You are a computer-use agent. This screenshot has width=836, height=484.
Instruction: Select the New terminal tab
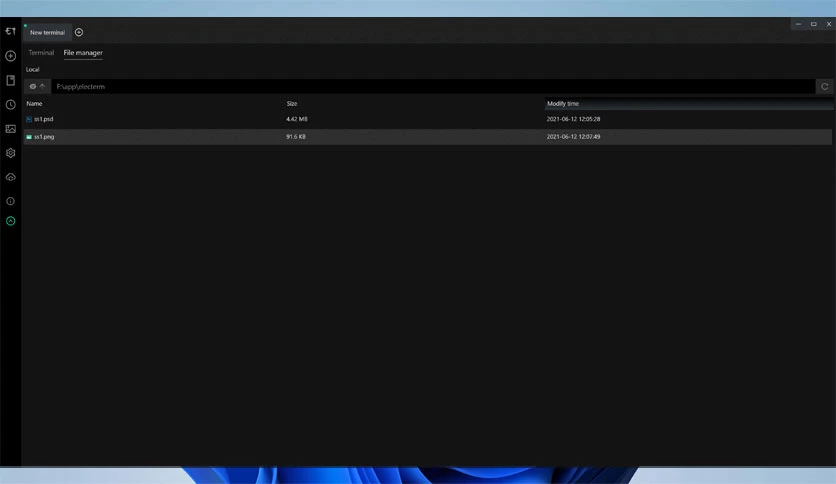[47, 33]
